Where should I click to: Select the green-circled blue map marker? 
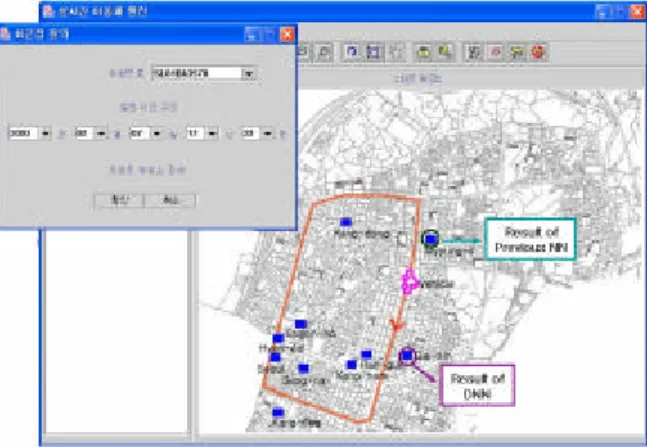[430, 239]
